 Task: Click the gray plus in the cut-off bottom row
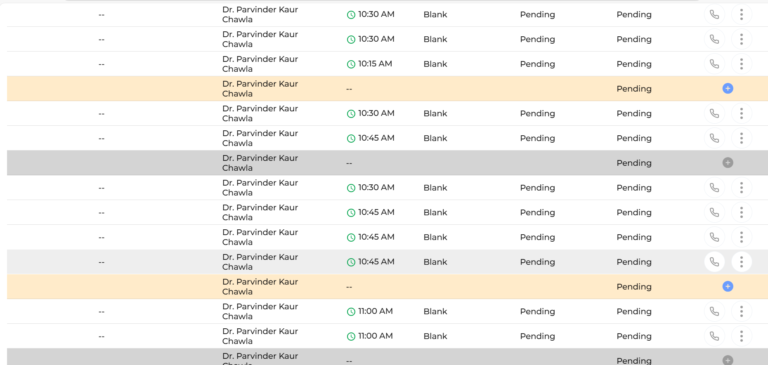tap(728, 361)
